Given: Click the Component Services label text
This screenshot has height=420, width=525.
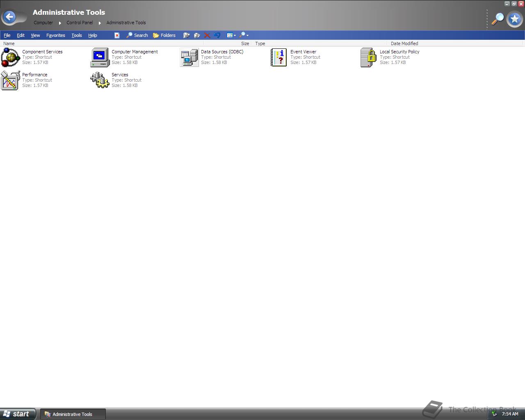Looking at the screenshot, I should point(42,52).
